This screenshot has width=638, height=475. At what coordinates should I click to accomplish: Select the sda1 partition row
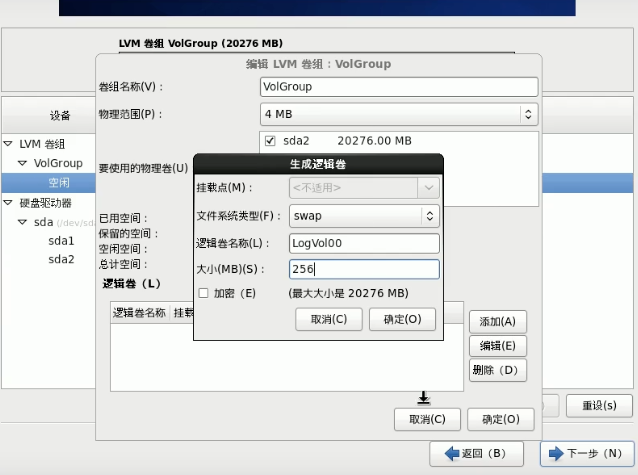(61, 241)
